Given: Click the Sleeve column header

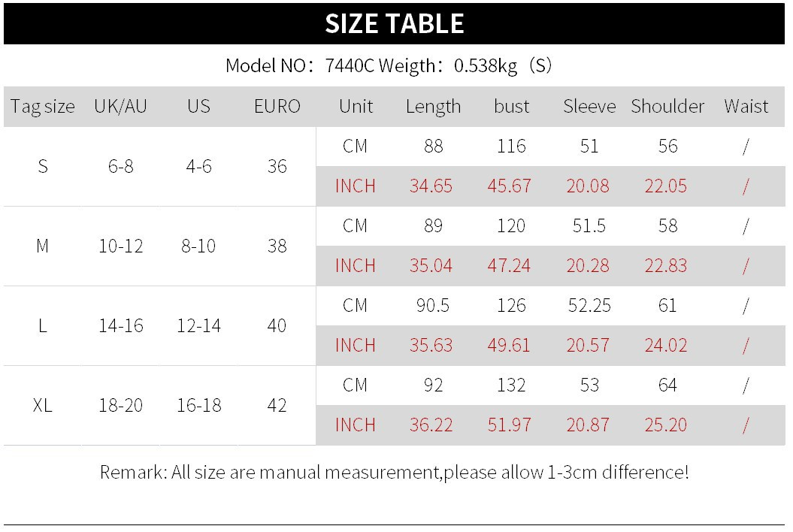Looking at the screenshot, I should pyautogui.click(x=589, y=107).
